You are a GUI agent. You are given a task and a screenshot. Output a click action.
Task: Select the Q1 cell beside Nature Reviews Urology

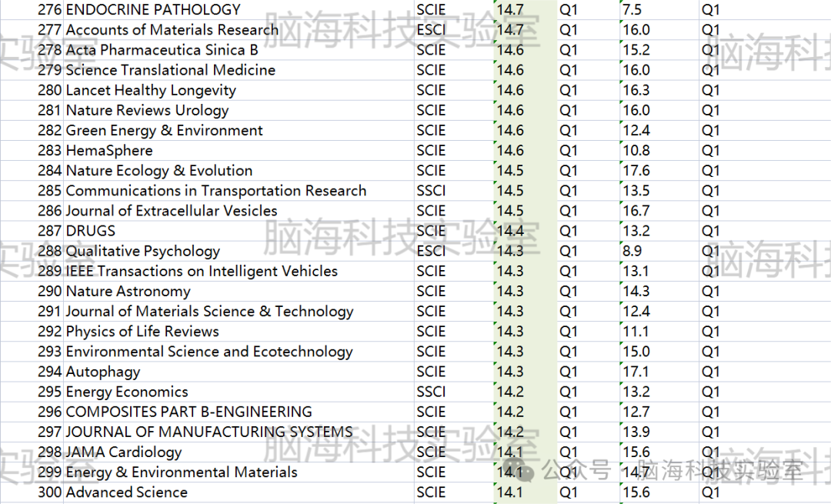(x=569, y=110)
